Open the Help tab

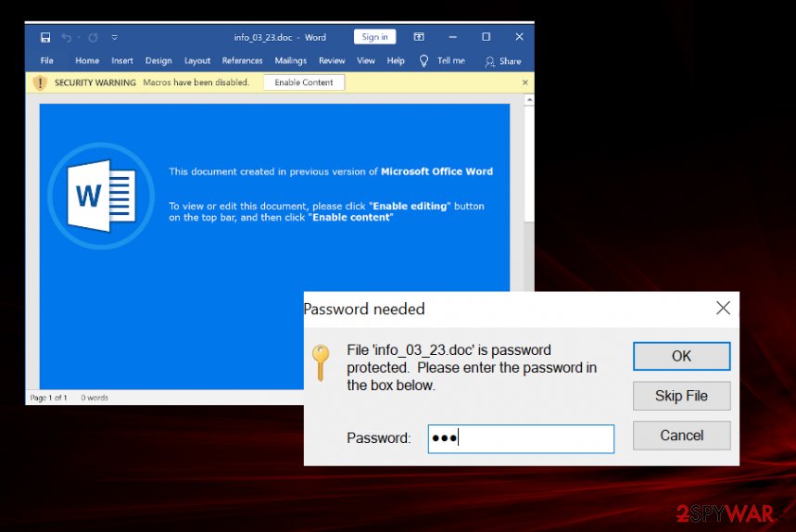pos(396,61)
